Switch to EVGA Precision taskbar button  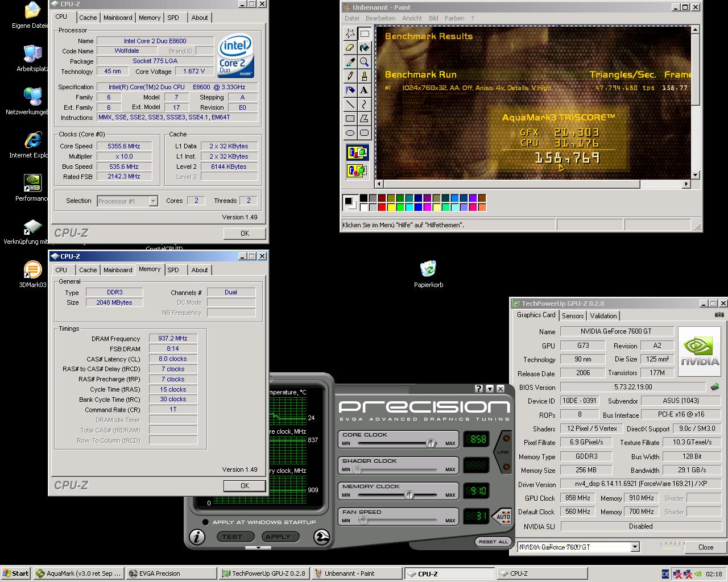tap(171, 573)
